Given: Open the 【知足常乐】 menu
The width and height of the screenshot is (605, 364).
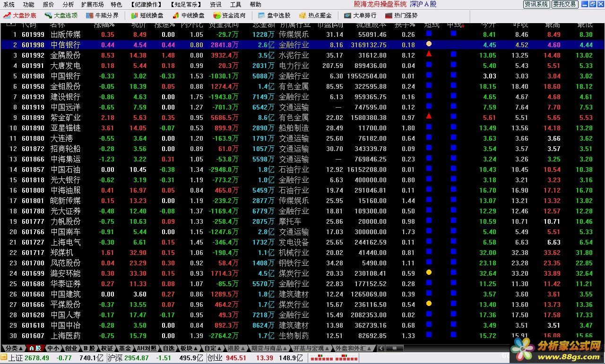Looking at the screenshot, I should (x=186, y=4).
